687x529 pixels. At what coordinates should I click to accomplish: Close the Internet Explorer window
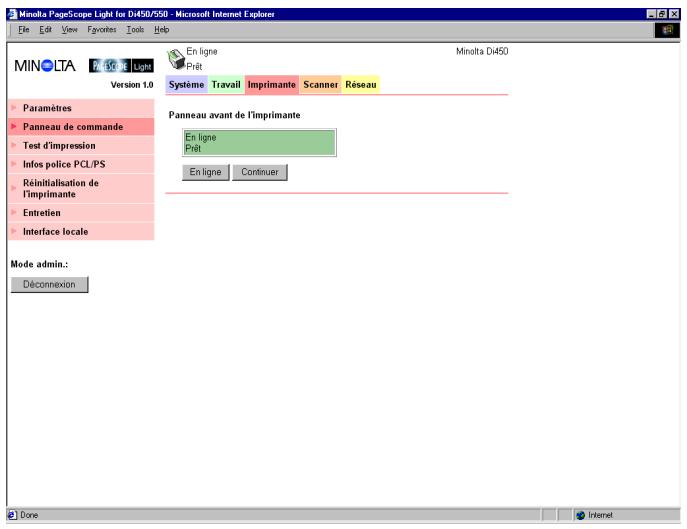tap(674, 14)
